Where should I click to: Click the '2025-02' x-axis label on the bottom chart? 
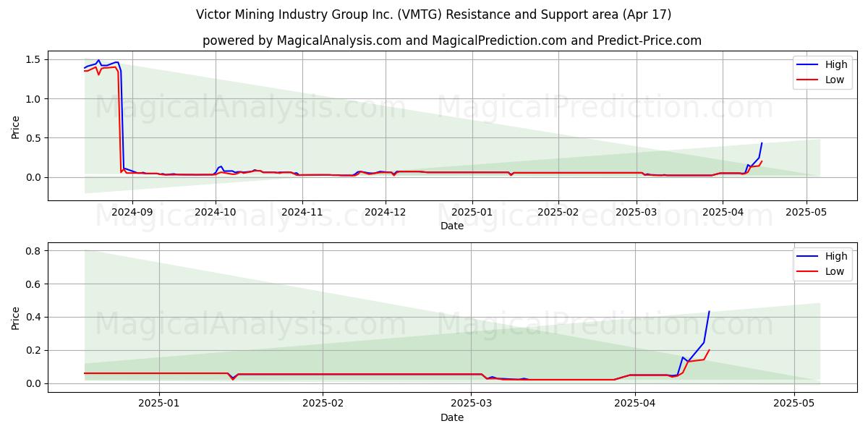point(323,404)
